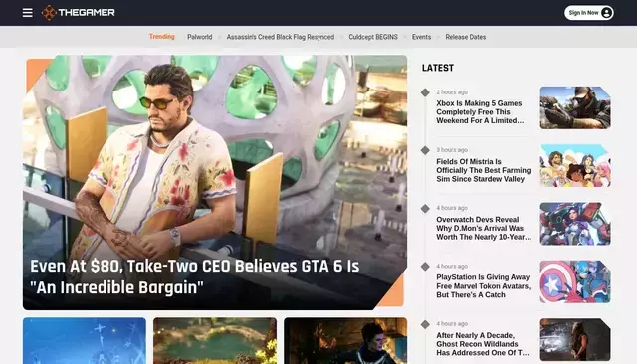Click the Overwatch D.Mon thumbnail
The height and width of the screenshot is (364, 637).
click(575, 224)
